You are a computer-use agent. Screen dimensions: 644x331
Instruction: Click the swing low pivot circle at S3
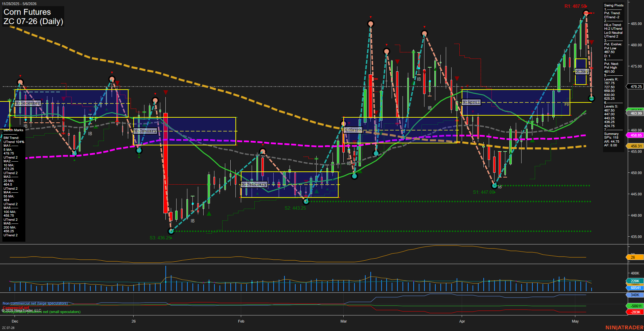coord(171,231)
